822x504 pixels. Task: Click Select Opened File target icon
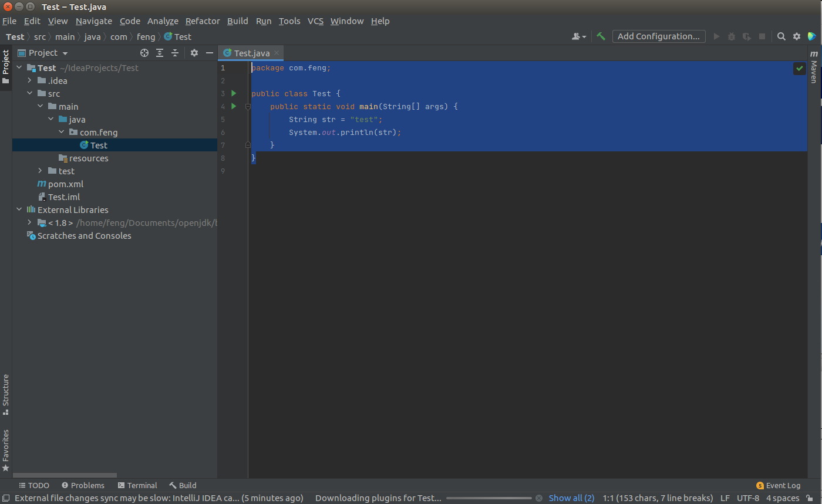click(x=144, y=53)
